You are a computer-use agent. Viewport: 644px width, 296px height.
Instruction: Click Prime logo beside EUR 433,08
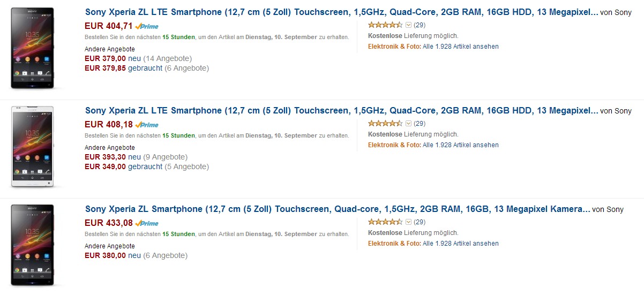147,223
